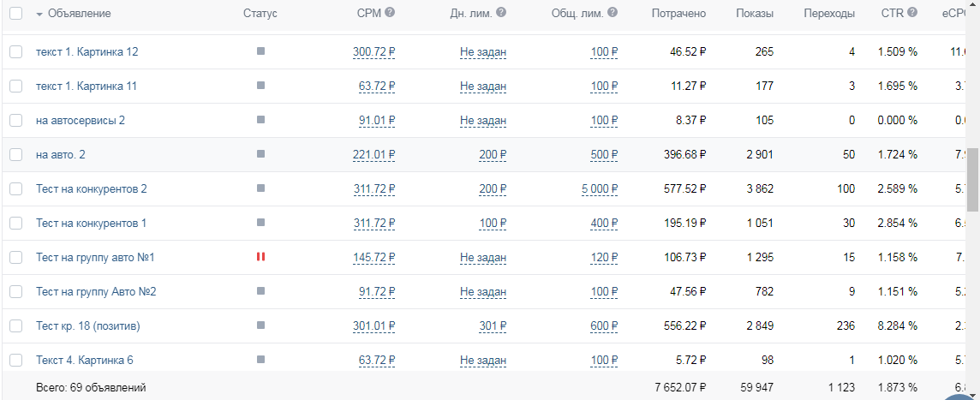Click the CPM column help question icon
The width and height of the screenshot is (980, 400).
click(390, 13)
